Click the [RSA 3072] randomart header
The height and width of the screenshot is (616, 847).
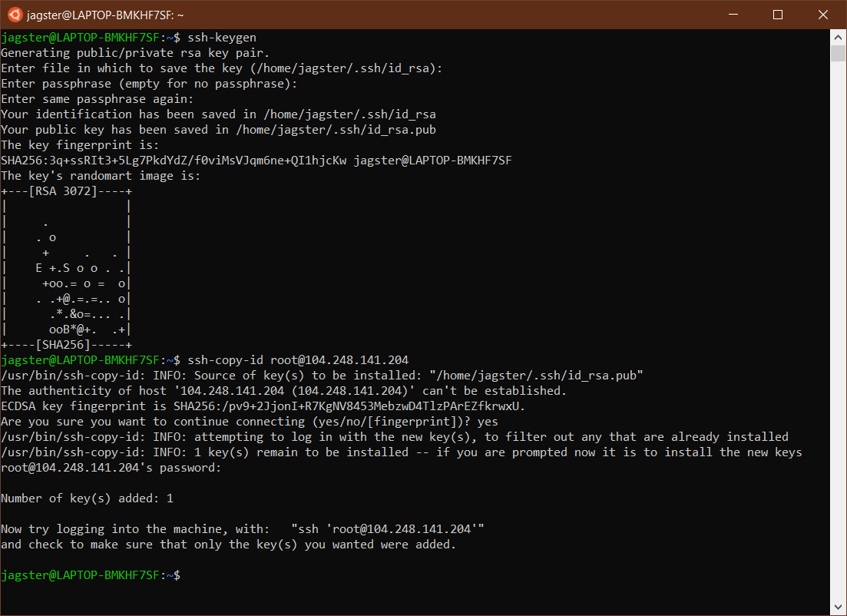coord(67,191)
